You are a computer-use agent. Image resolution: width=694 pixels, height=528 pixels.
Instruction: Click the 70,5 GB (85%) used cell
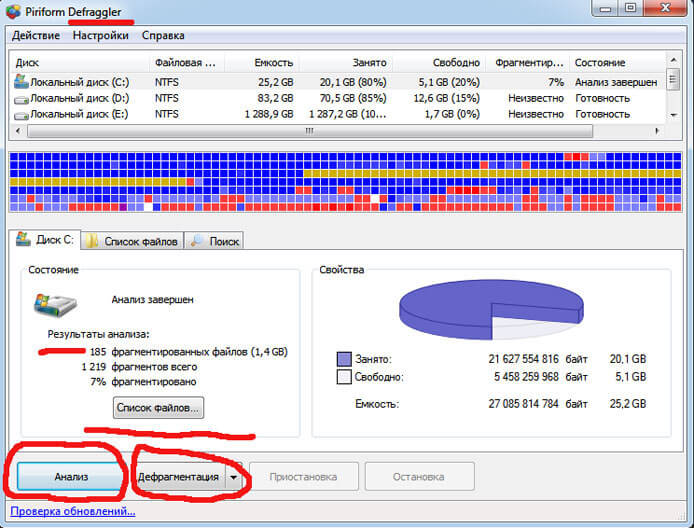pyautogui.click(x=353, y=98)
